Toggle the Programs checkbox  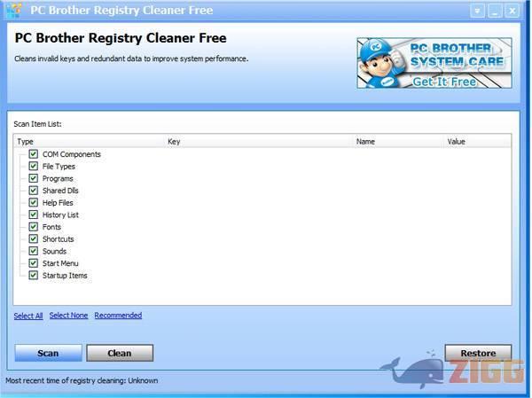[x=34, y=178]
